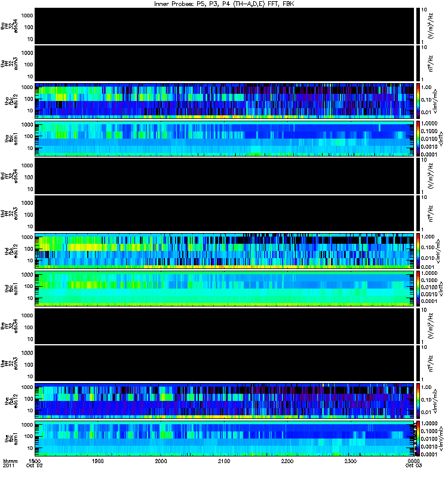Click the '1800 Oct 02' time axis label
This screenshot has height=478, width=448.
[35, 464]
